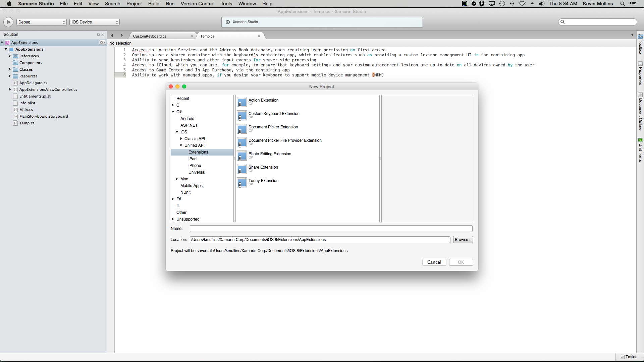Screen dimensions: 644x362
Task: Switch to the CustomKeyboard.cs tab
Action: pos(150,36)
